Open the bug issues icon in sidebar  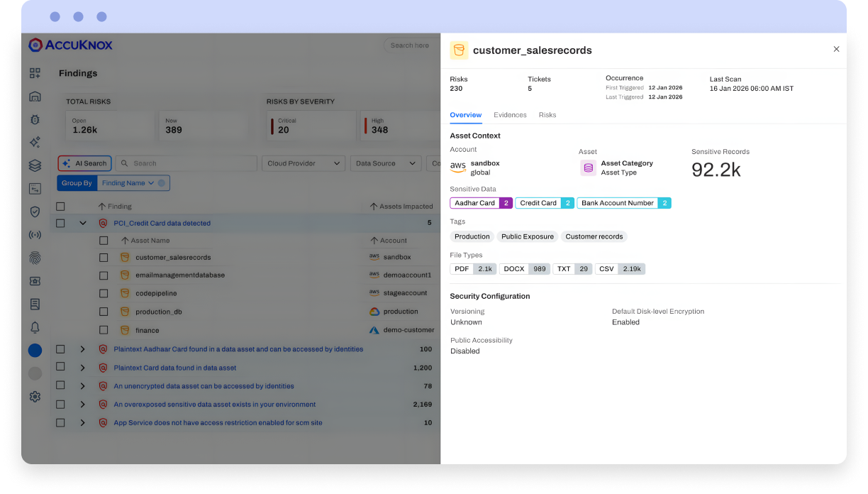(35, 119)
